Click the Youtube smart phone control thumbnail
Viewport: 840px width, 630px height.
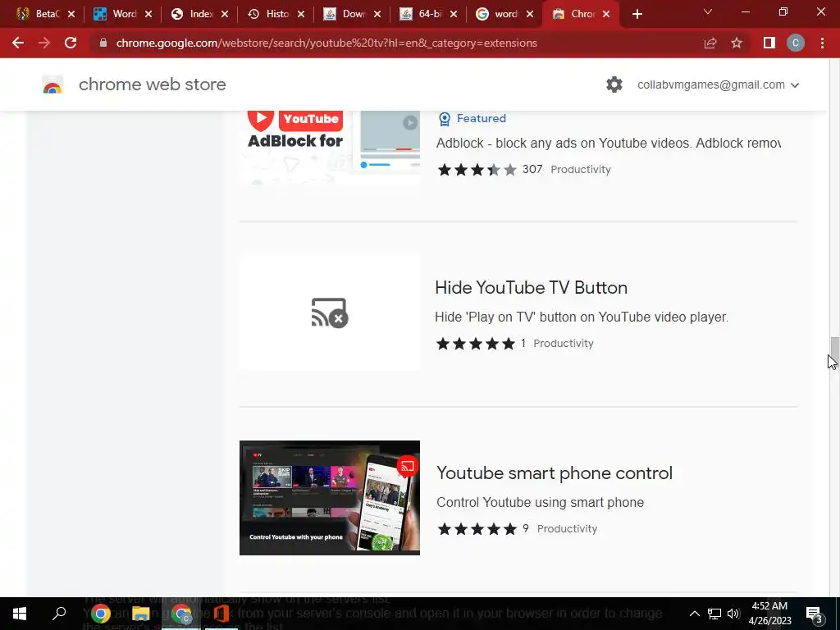tap(330, 498)
